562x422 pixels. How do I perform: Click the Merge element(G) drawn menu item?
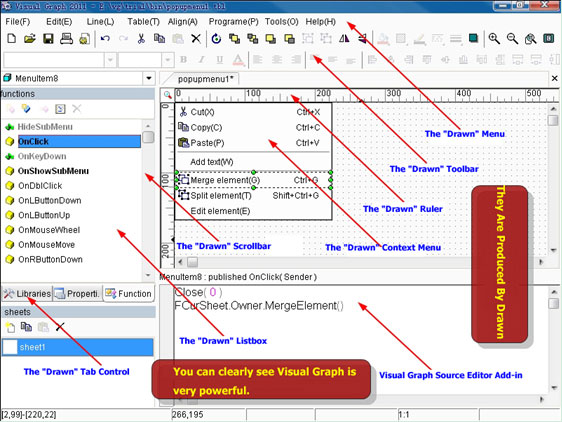(x=253, y=180)
